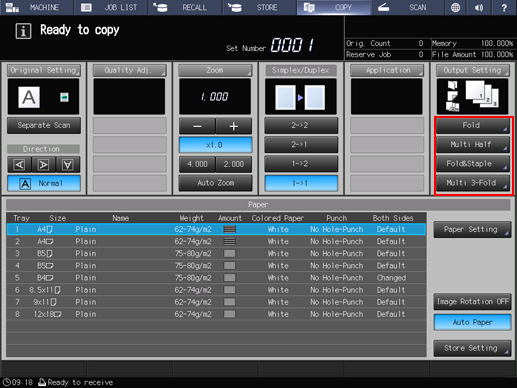Open help with the question mark icon

click(504, 7)
